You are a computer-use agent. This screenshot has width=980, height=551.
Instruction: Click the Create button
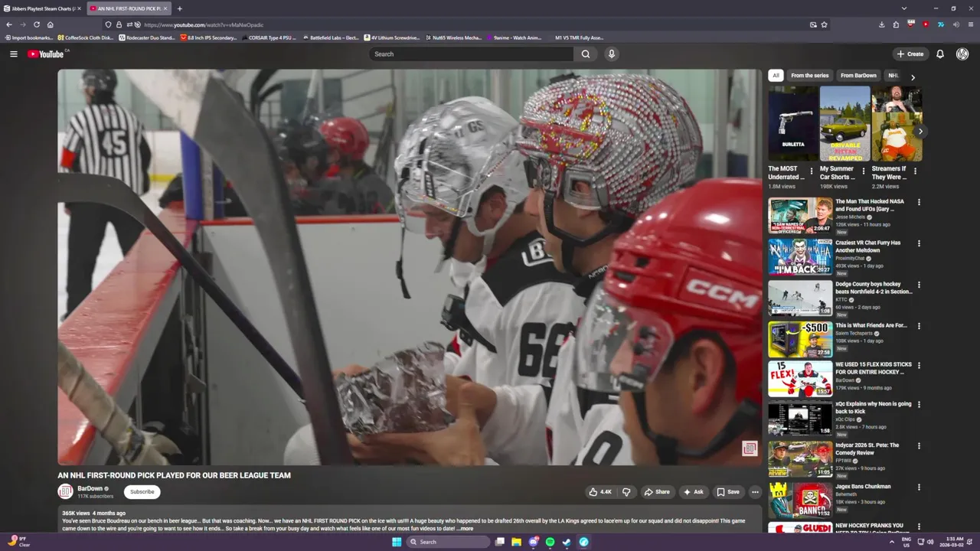pos(910,54)
